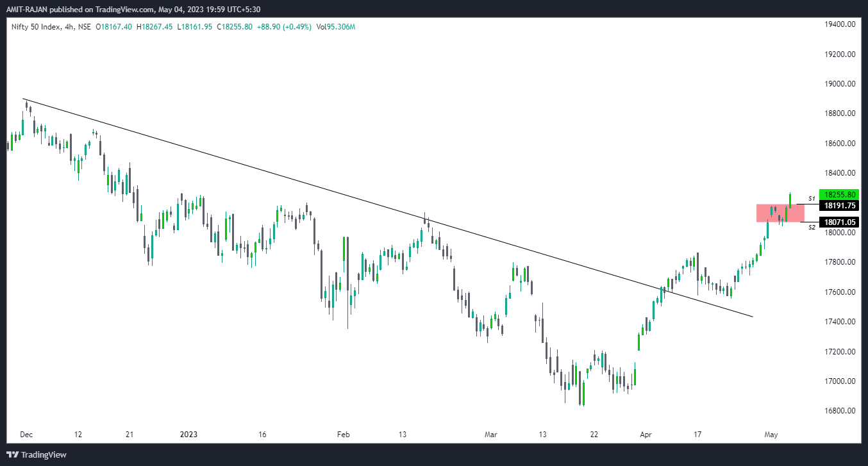Image resolution: width=868 pixels, height=466 pixels.
Task: Click the 18400.00 price axis label
Action: pyautogui.click(x=839, y=173)
